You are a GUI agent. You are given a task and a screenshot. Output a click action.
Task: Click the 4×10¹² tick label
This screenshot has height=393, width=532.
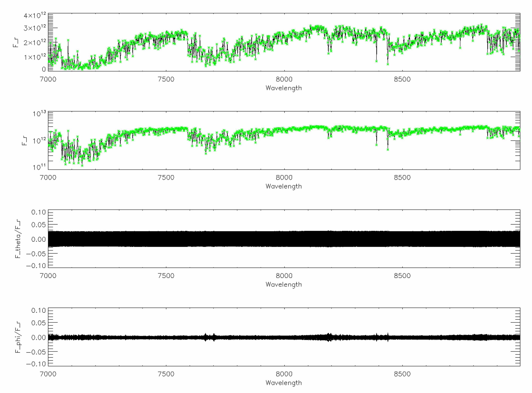pos(35,16)
